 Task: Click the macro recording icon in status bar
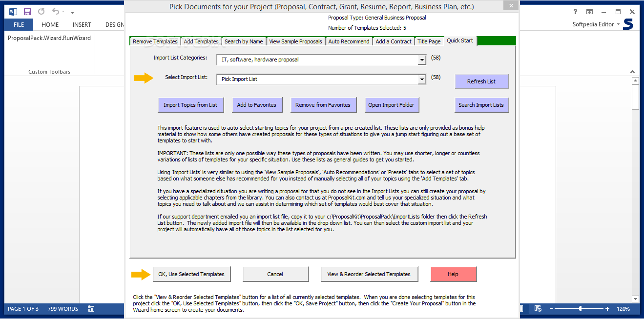click(91, 309)
